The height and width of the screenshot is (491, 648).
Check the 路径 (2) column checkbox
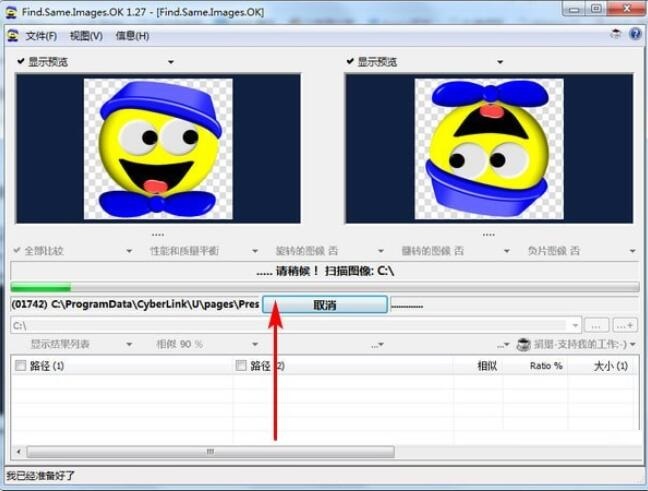coord(241,366)
